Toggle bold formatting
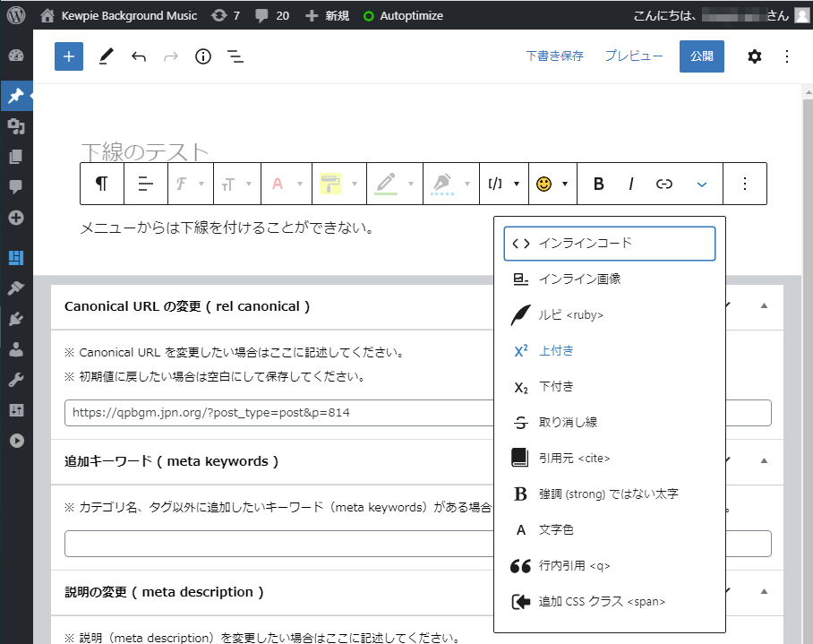Viewport: 813px width, 644px height. pos(598,184)
